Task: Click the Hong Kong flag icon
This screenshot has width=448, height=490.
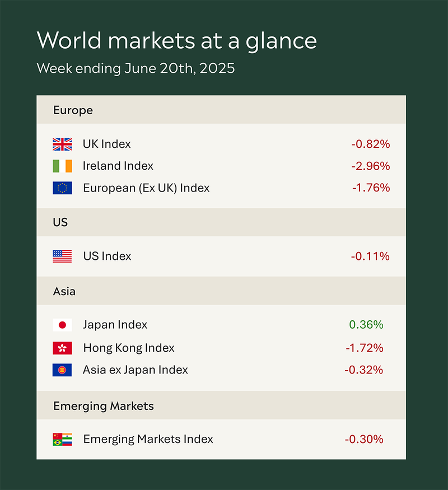Action: (x=62, y=348)
